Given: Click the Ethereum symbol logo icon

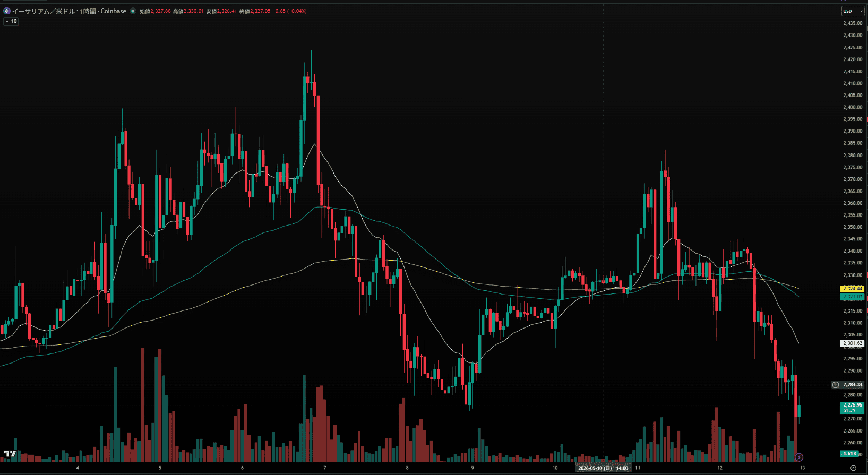Looking at the screenshot, I should [x=6, y=11].
